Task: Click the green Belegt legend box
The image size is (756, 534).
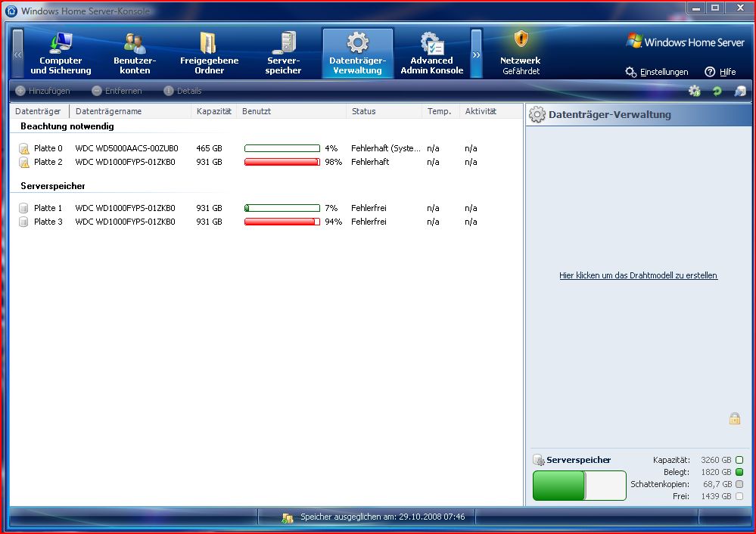Action: click(x=739, y=472)
